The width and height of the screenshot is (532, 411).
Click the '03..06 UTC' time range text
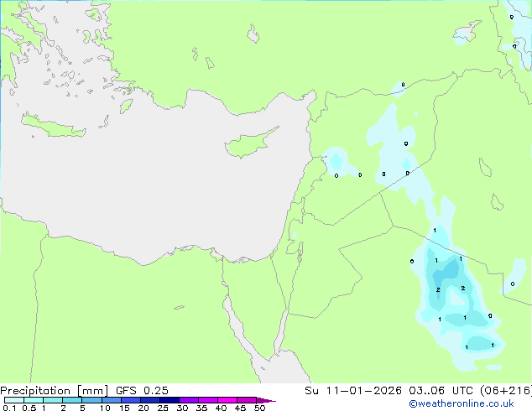click(441, 391)
